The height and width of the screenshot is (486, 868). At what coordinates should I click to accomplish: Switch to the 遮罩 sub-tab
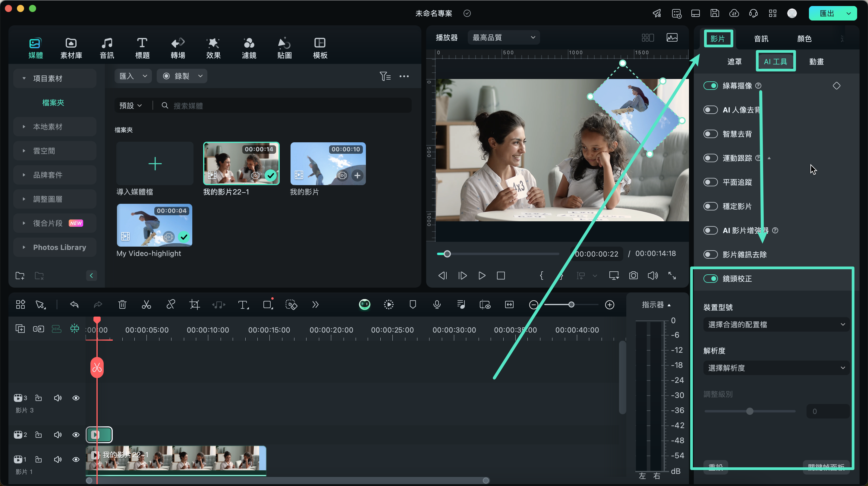tap(734, 62)
